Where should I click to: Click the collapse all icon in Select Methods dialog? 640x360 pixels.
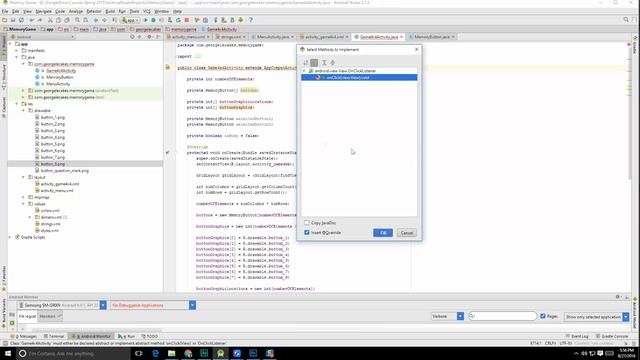(333, 62)
